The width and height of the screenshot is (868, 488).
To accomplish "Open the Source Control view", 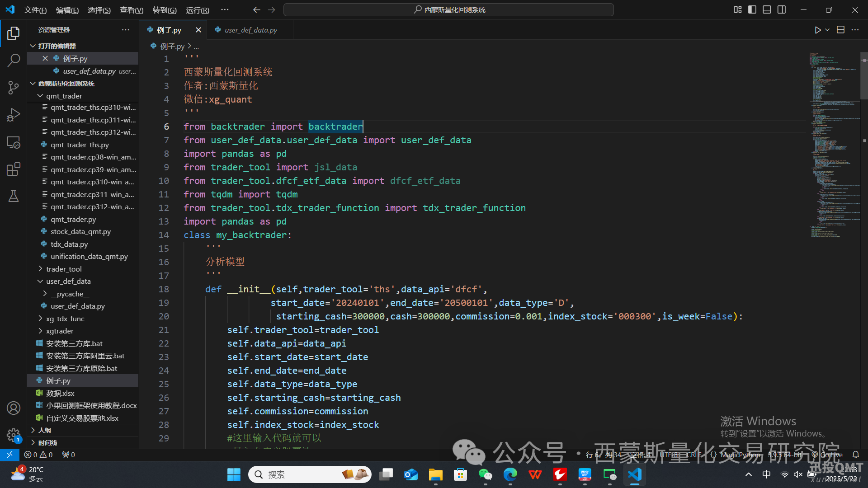I will click(x=14, y=87).
